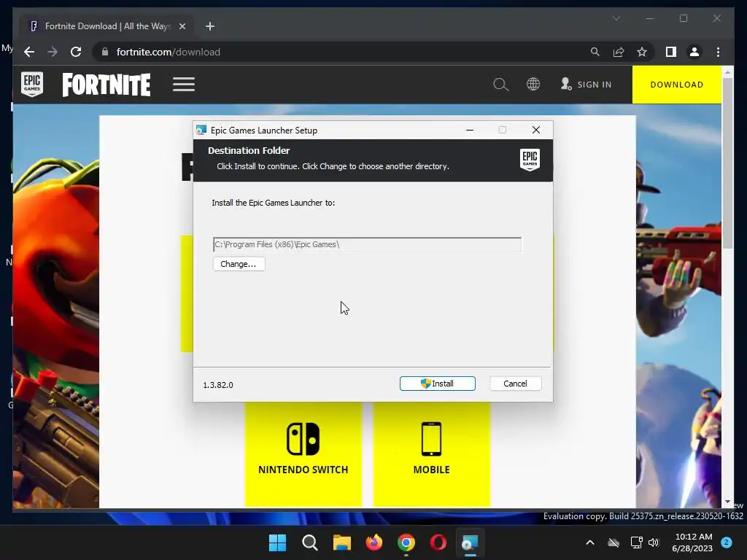
Task: Open the Chrome zoom magnifier icon in the address bar
Action: pyautogui.click(x=595, y=52)
